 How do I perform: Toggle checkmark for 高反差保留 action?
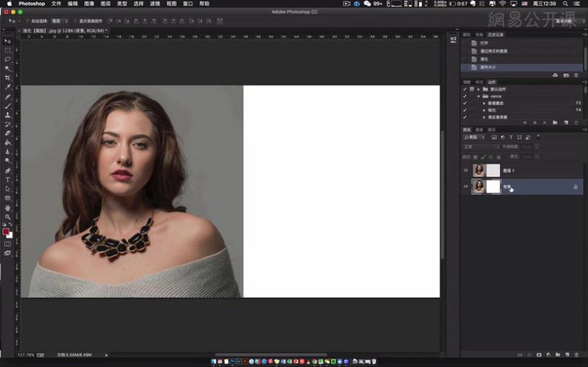(x=465, y=118)
